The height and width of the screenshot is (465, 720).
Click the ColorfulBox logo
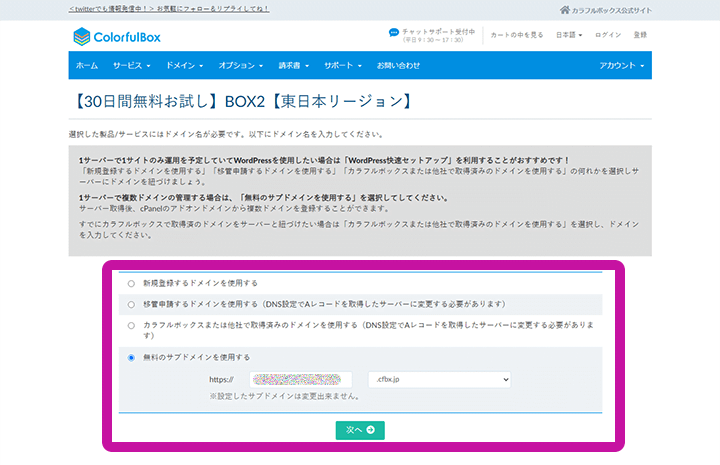point(116,36)
